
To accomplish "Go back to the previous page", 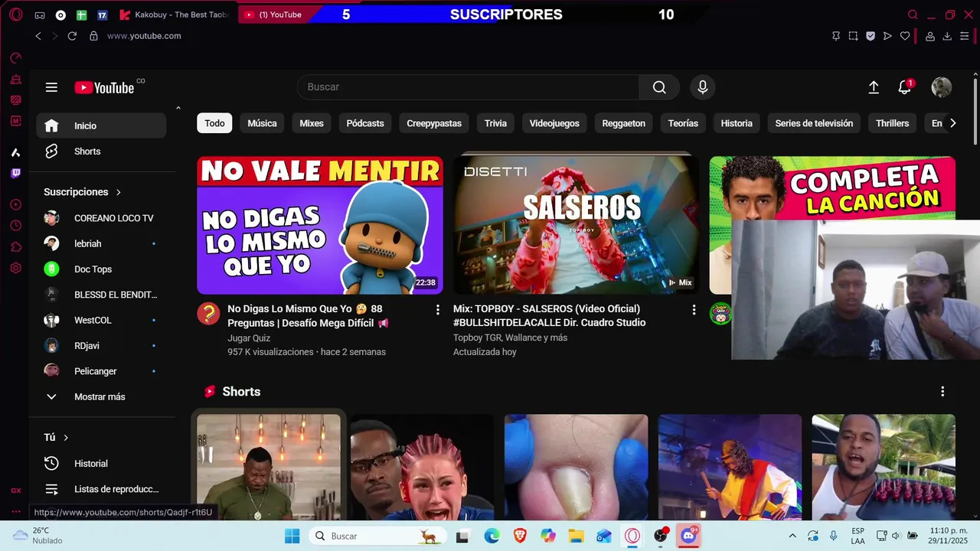I will (x=38, y=36).
